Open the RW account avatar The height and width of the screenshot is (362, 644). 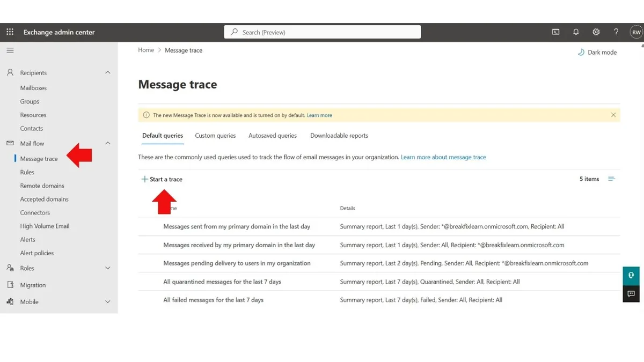pos(636,32)
